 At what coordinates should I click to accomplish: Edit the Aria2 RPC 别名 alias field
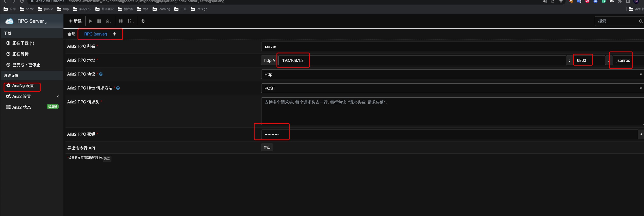pos(452,47)
